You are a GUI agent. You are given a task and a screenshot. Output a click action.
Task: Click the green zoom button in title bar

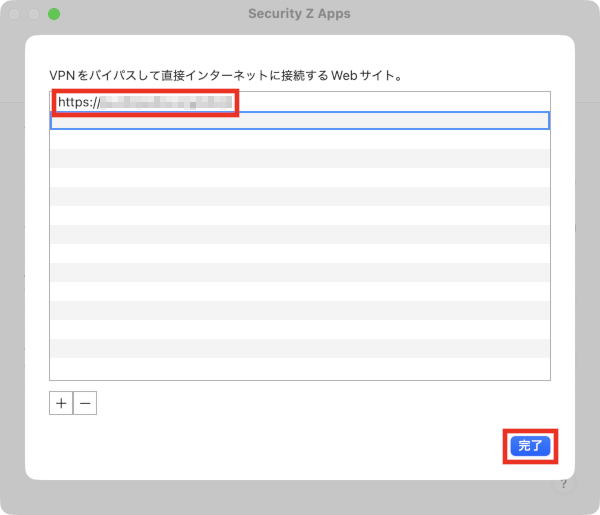54,14
